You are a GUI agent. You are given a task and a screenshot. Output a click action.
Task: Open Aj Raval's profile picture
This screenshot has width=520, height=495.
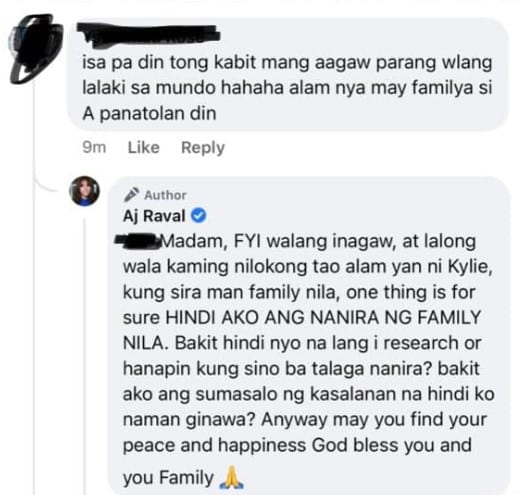click(x=84, y=191)
